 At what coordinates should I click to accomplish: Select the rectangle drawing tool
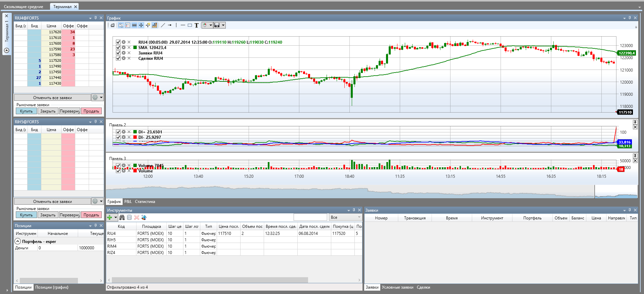click(190, 25)
